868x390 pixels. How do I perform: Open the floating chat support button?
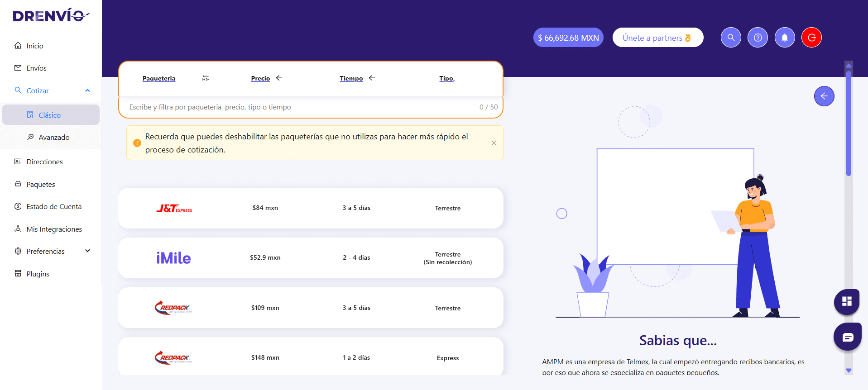pyautogui.click(x=847, y=337)
